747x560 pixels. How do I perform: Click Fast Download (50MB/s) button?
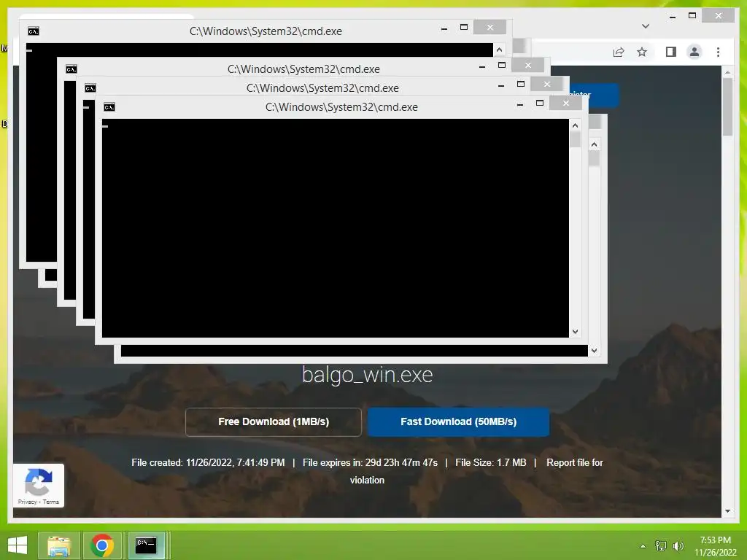[x=459, y=422]
